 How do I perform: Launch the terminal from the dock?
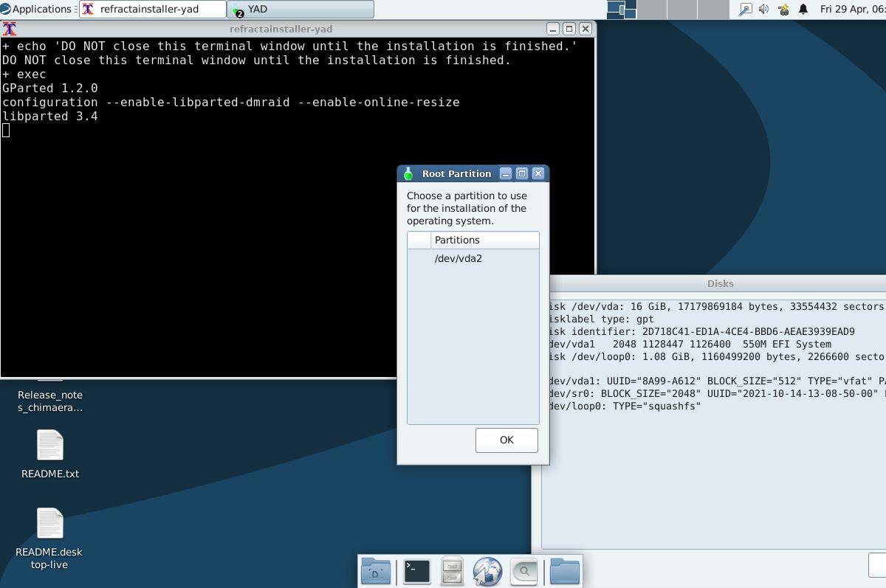coord(414,570)
